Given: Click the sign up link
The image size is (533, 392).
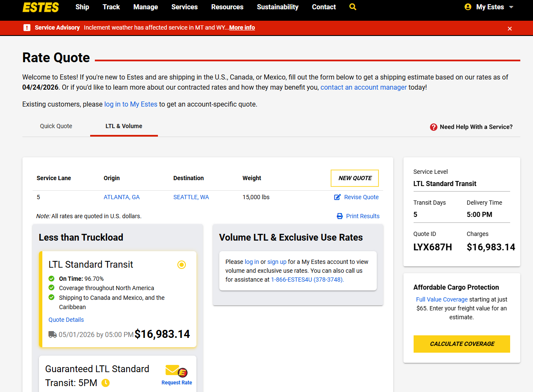Looking at the screenshot, I should 277,262.
